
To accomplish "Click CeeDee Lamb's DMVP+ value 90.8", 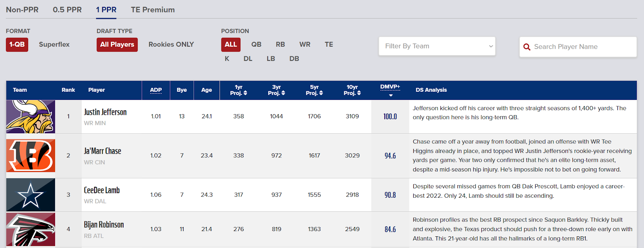I will (x=390, y=195).
